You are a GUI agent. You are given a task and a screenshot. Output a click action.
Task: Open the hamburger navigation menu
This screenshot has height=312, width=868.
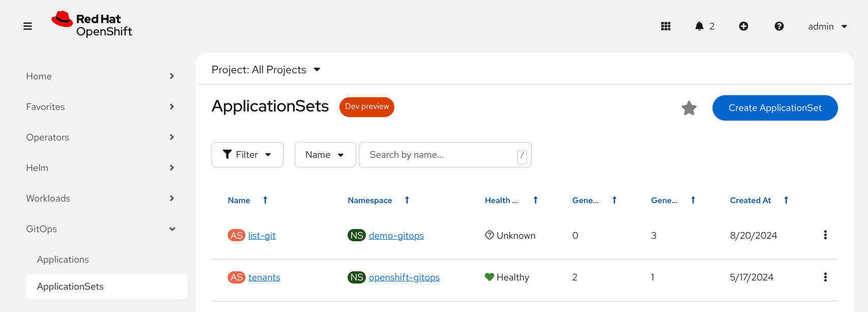[27, 26]
